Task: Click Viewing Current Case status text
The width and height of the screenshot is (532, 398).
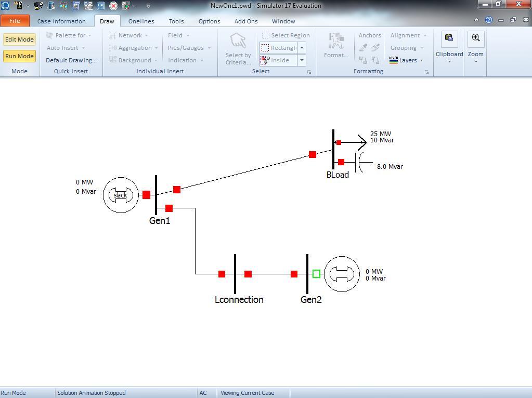Action: pos(248,393)
